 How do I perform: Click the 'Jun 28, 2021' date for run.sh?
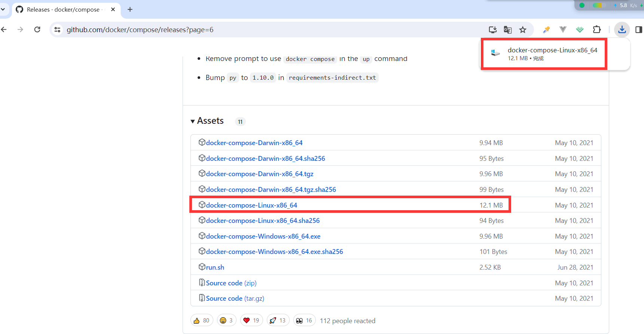click(575, 267)
